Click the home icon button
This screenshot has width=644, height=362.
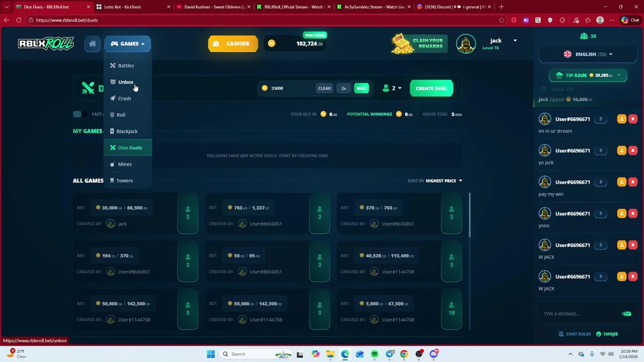pos(93,44)
